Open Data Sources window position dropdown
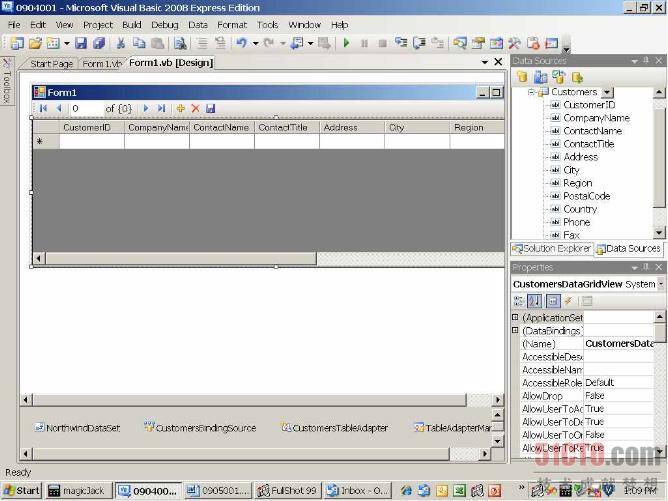 click(x=635, y=61)
